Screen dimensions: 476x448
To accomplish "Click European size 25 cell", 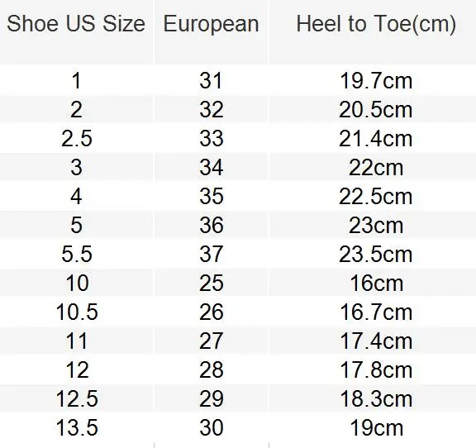I will click(x=211, y=283).
